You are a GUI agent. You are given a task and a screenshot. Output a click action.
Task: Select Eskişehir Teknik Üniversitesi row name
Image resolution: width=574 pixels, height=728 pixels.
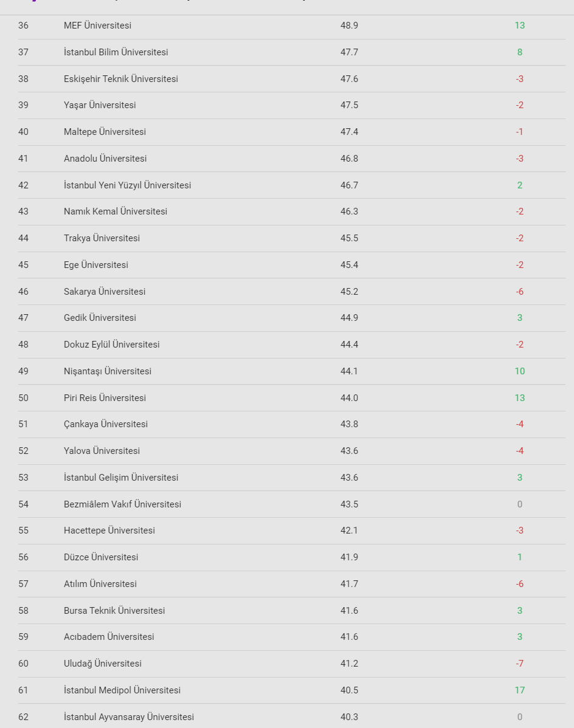pos(120,79)
